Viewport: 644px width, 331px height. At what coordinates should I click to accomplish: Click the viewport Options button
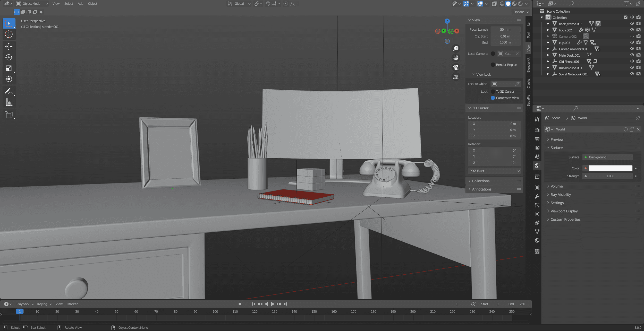(521, 12)
